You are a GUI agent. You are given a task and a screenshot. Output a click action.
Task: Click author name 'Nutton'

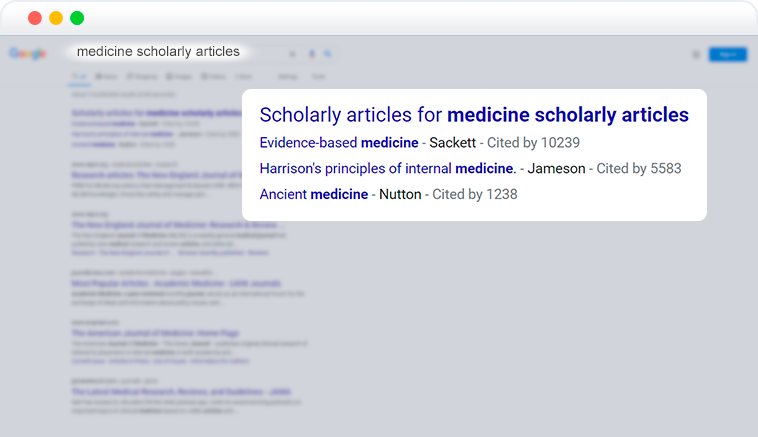tap(400, 194)
